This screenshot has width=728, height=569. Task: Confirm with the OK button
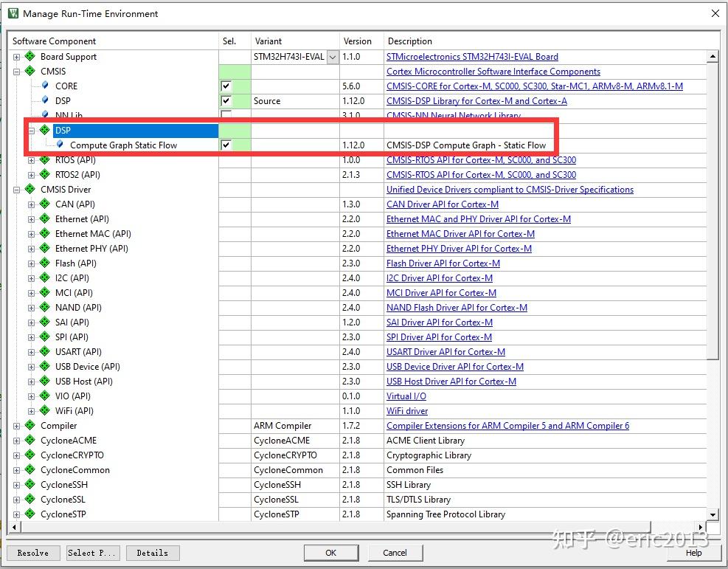(331, 553)
